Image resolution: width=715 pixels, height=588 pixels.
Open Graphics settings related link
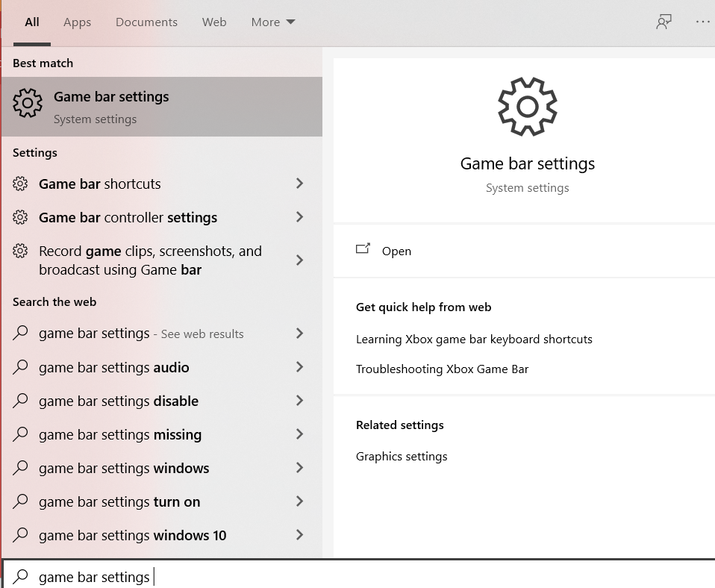pos(402,457)
